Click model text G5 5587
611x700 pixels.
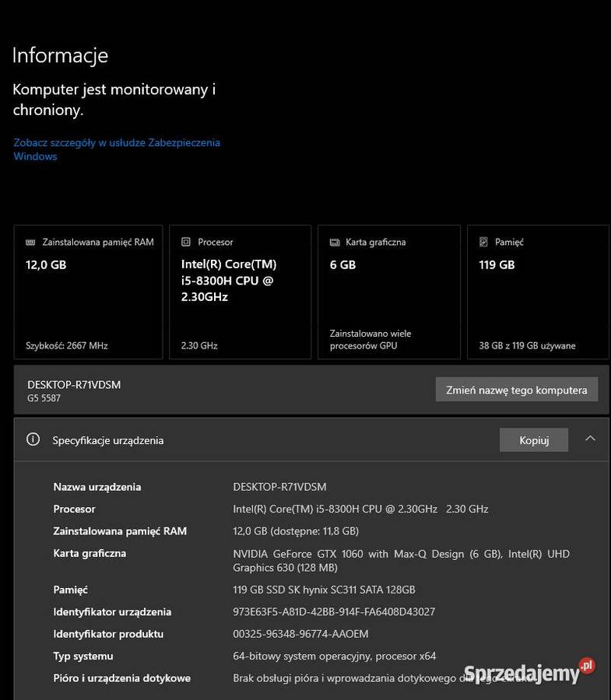tap(44, 398)
